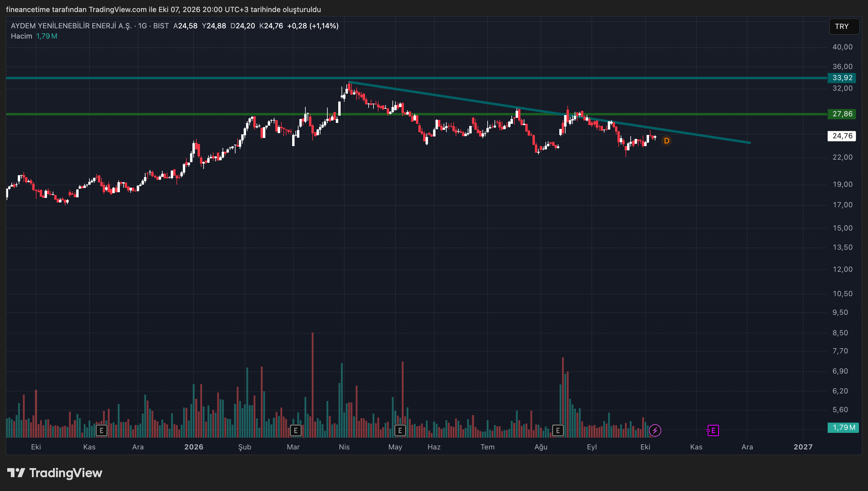868x491 pixels.
Task: Click the 2026 label on time axis
Action: (194, 447)
